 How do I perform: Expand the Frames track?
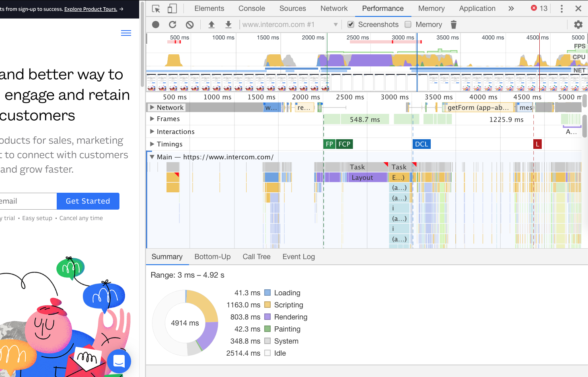point(152,119)
